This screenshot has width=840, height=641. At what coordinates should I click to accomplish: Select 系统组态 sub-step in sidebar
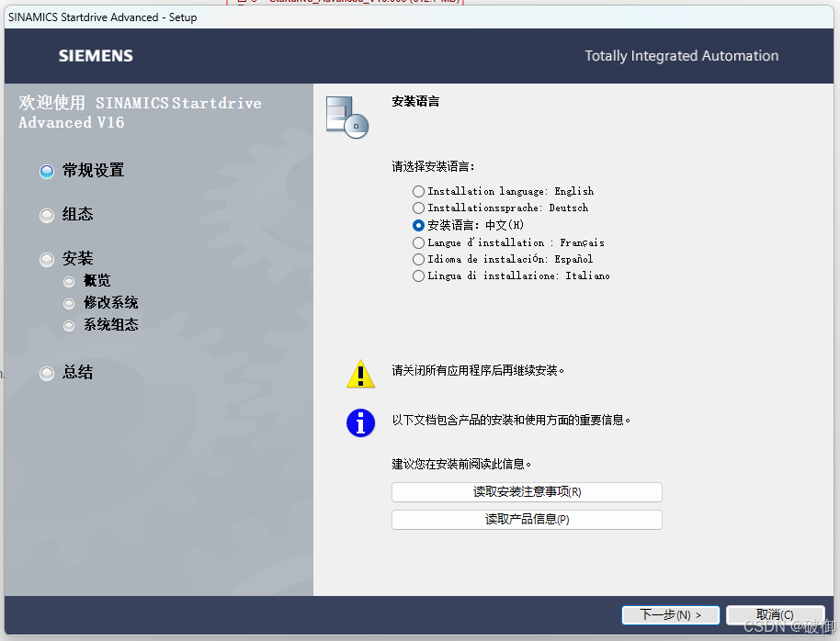(101, 325)
